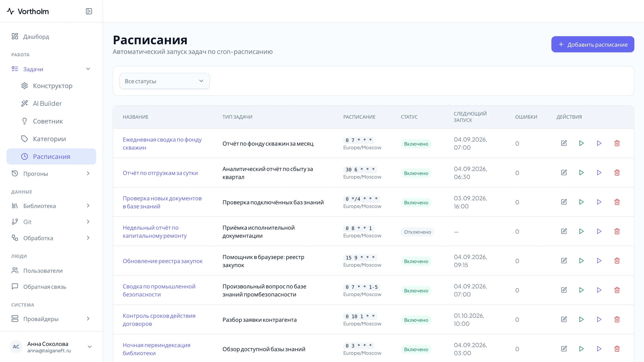The height and width of the screenshot is (362, 644).
Task: Open 'Ночная переиндексация библиотеки' link
Action: point(157,349)
